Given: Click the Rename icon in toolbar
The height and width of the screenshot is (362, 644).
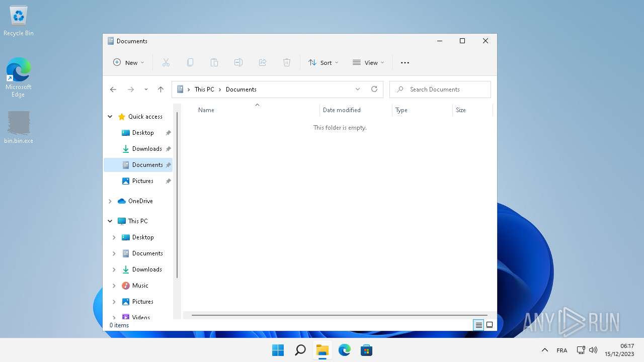Looking at the screenshot, I should [238, 62].
